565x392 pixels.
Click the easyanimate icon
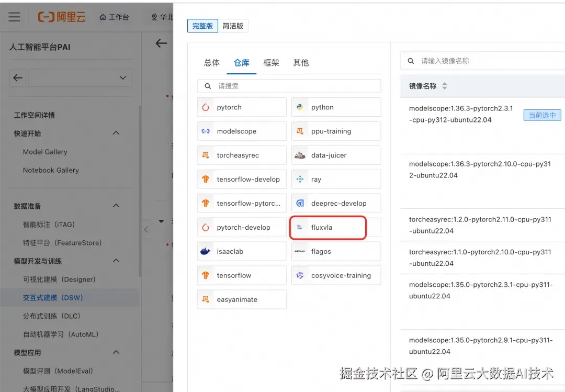point(206,299)
